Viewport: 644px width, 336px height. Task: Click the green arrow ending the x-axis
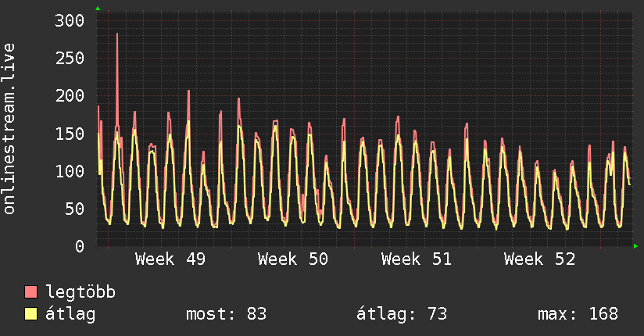(x=636, y=246)
